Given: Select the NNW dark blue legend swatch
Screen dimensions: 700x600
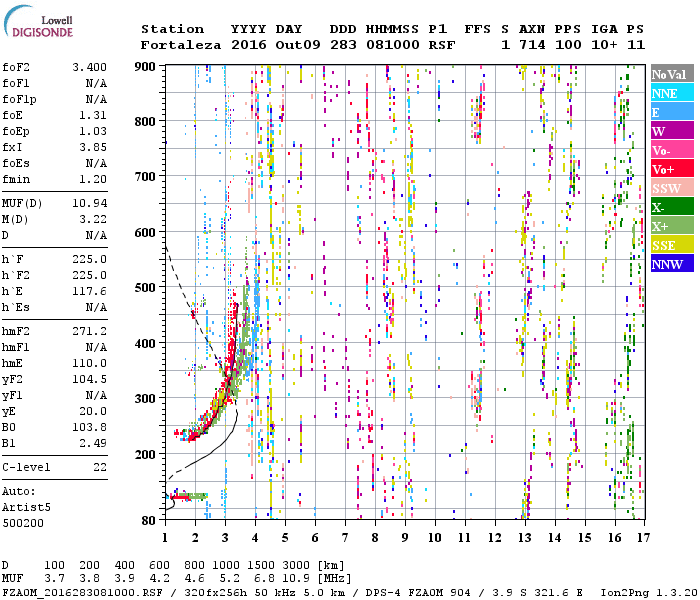Looking at the screenshot, I should [672, 264].
